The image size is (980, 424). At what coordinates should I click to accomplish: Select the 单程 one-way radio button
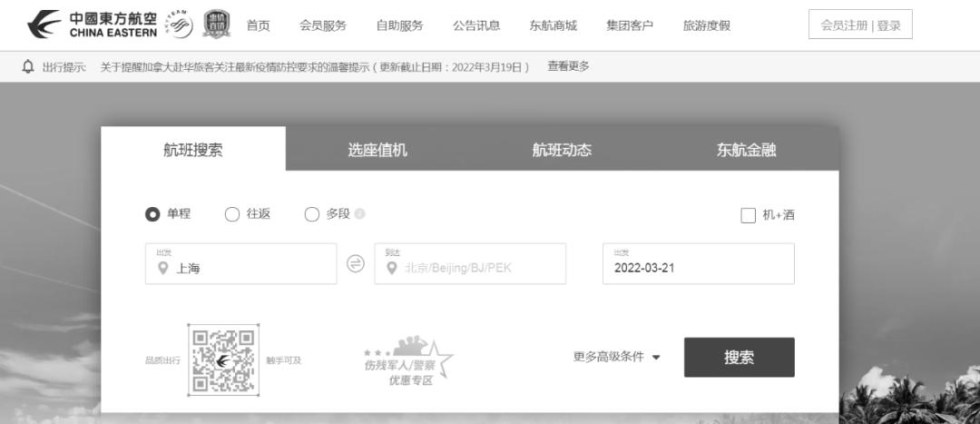pyautogui.click(x=152, y=214)
